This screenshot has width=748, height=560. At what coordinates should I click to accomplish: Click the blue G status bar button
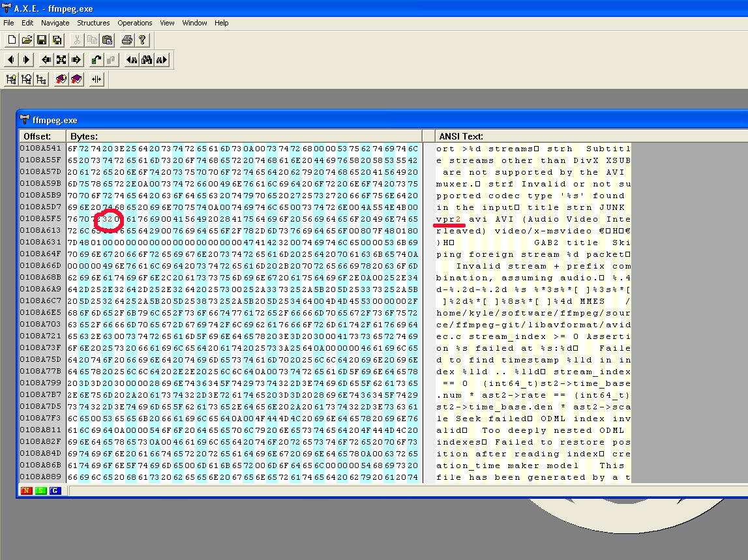tap(55, 490)
